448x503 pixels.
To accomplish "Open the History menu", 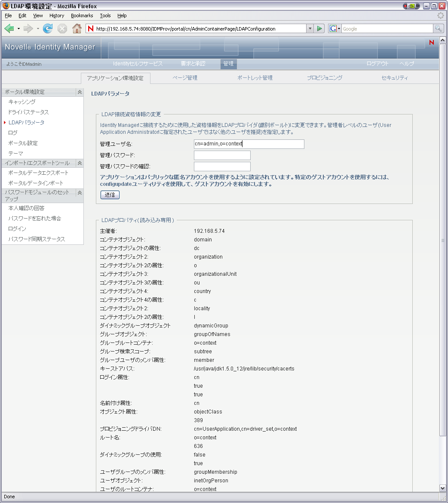I will tap(57, 15).
